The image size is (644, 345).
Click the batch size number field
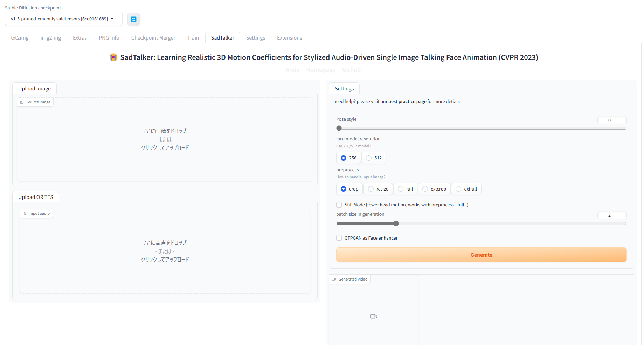pyautogui.click(x=612, y=215)
